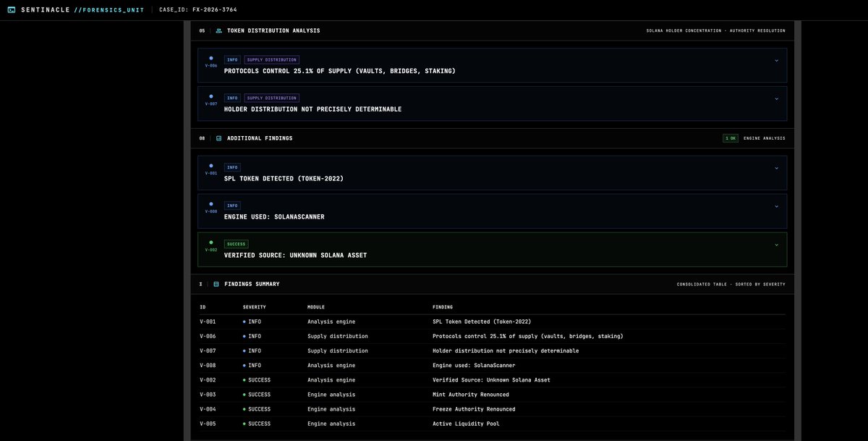Click the INFO badge on Engine Used card

pyautogui.click(x=232, y=206)
